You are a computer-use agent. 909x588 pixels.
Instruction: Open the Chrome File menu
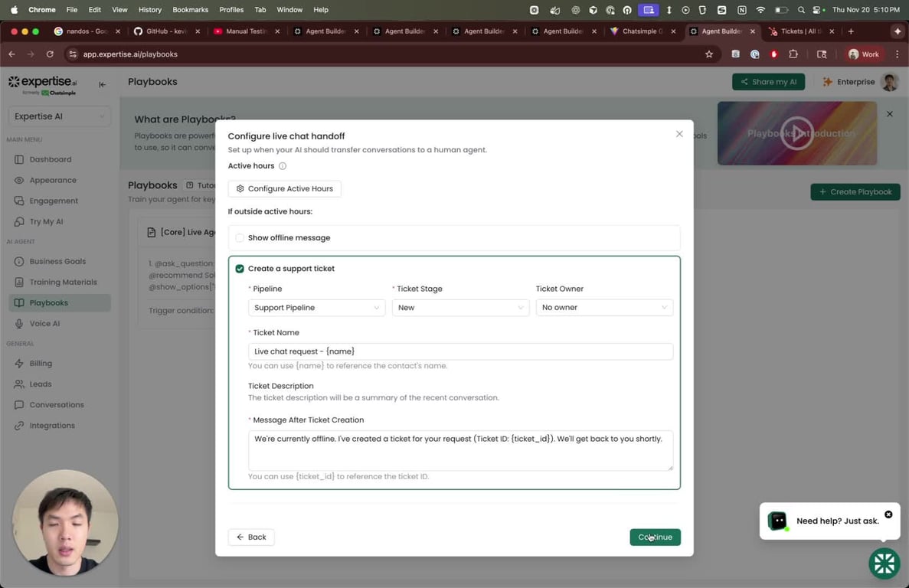pos(71,10)
